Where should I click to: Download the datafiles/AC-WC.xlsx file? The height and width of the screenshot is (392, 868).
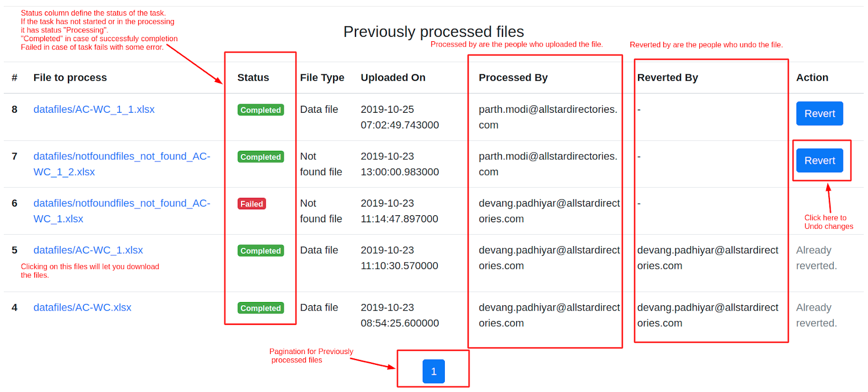82,308
